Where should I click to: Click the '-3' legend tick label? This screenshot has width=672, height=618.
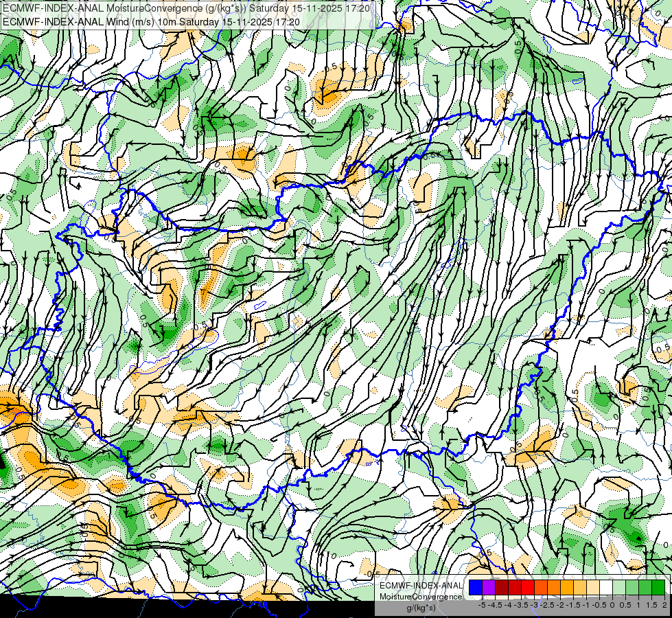pyautogui.click(x=535, y=605)
